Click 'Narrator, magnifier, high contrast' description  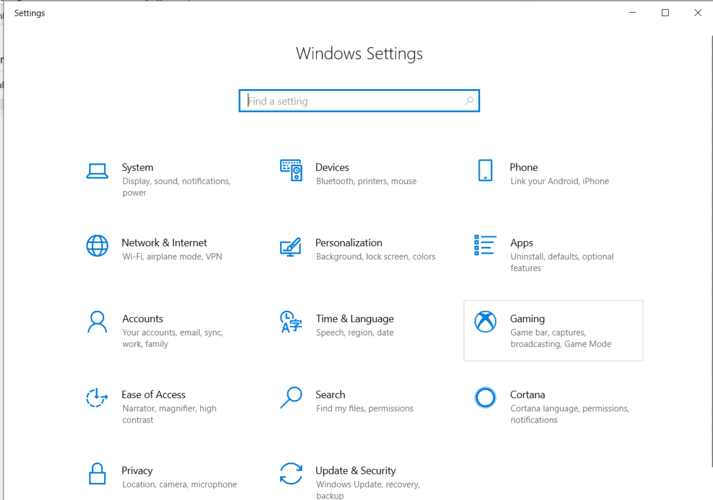coord(169,414)
